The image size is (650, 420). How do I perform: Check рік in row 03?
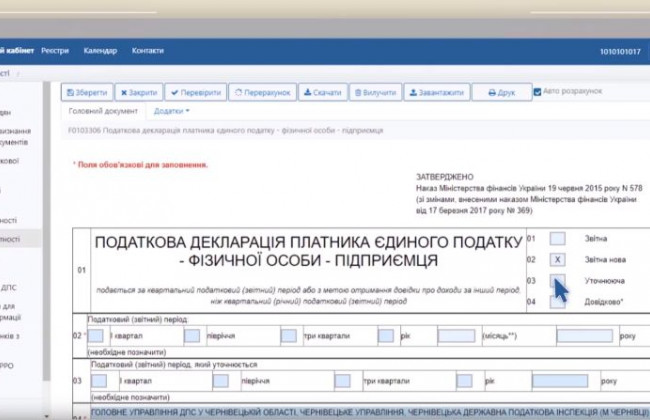[464, 381]
